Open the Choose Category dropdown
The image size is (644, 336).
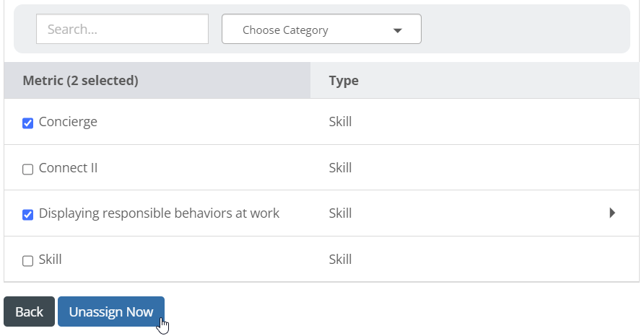tap(321, 29)
